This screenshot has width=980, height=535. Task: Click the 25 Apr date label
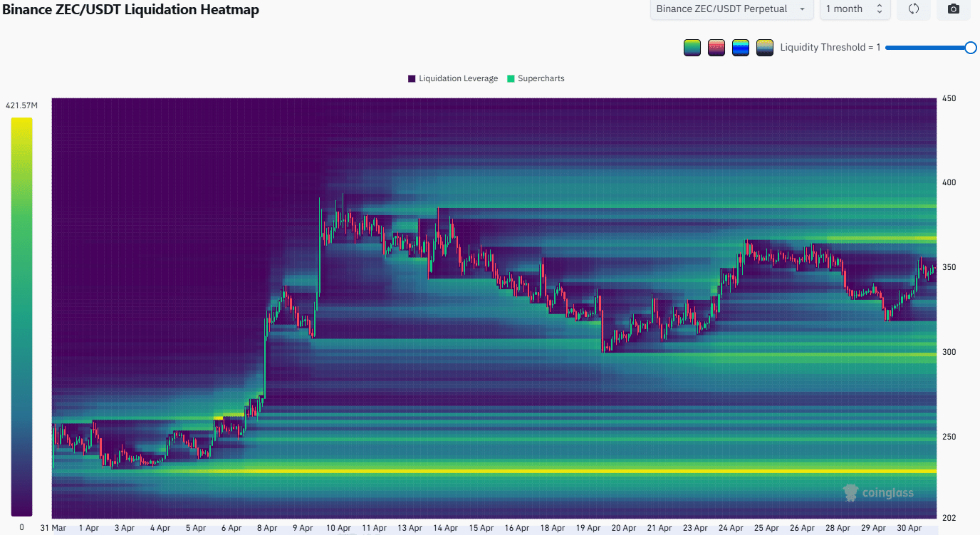(766, 528)
